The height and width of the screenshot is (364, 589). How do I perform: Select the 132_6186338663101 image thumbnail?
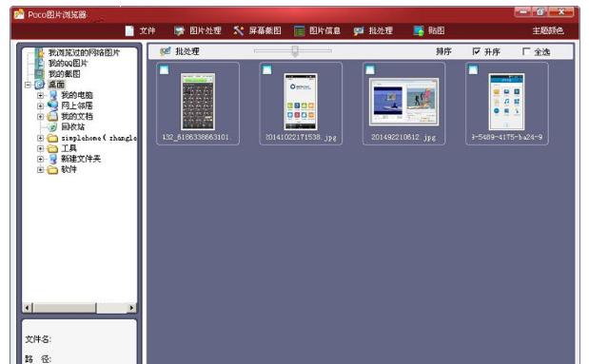coord(198,102)
